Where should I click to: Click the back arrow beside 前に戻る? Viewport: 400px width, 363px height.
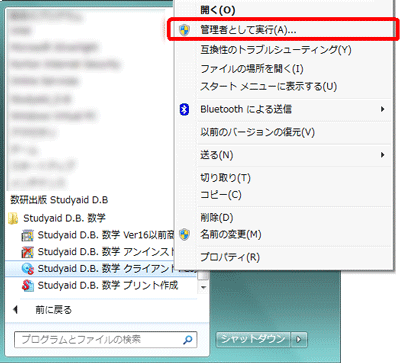coord(15,310)
